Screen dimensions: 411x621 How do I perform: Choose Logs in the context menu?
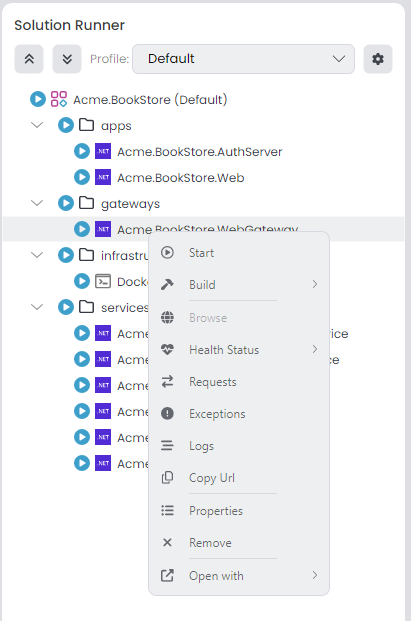click(x=239, y=446)
